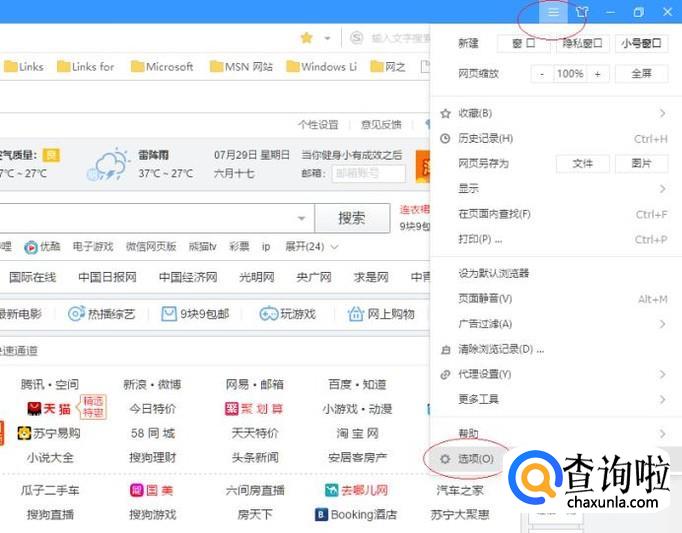
Task: Open a new 隐私窗口
Action: (x=582, y=44)
